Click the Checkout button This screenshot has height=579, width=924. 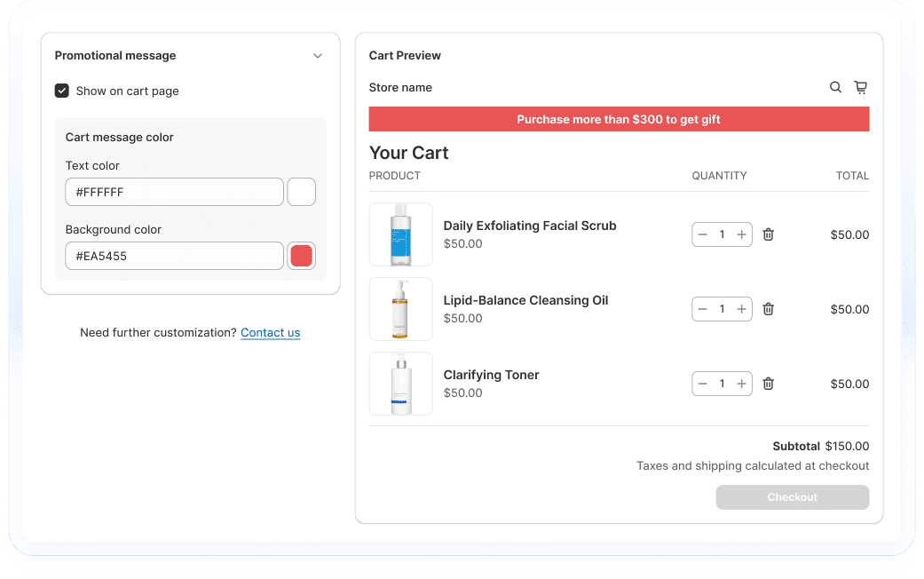792,497
